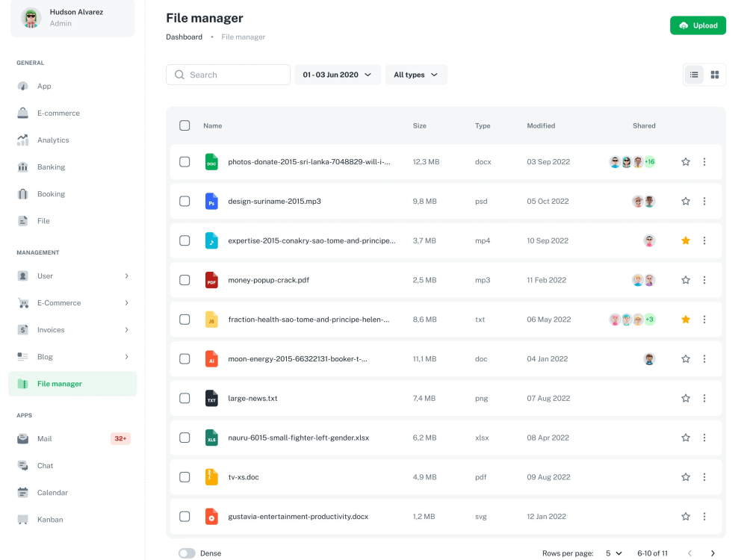Click the magnifier icon in the search box
This screenshot has width=747, height=560.
tap(179, 75)
